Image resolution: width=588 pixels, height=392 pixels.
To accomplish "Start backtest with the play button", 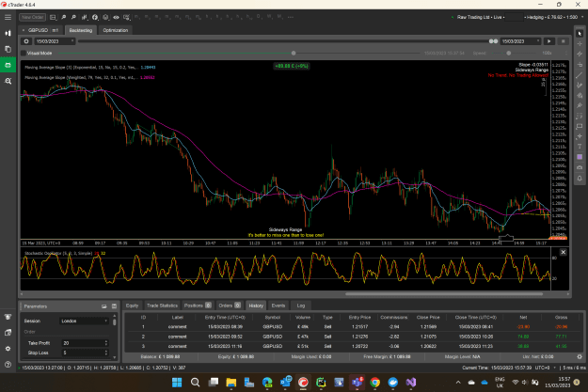I will [549, 41].
